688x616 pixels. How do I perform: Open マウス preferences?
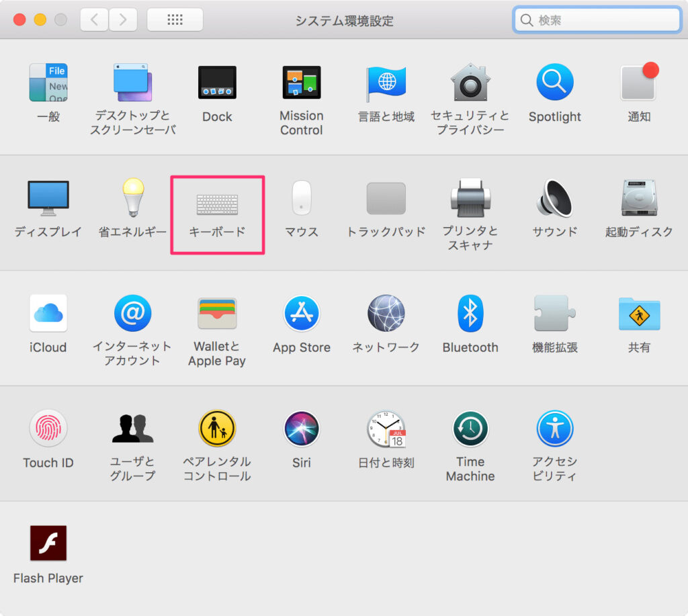coord(302,198)
